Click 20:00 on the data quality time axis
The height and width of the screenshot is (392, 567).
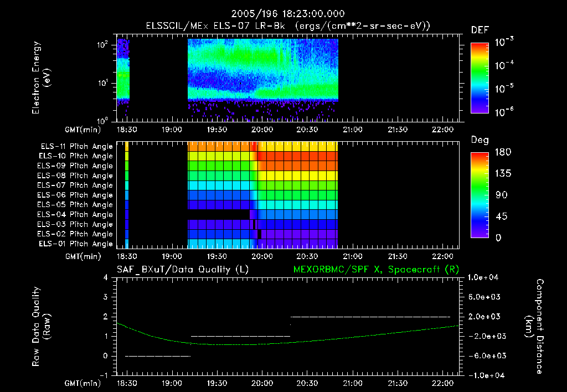pyautogui.click(x=262, y=383)
